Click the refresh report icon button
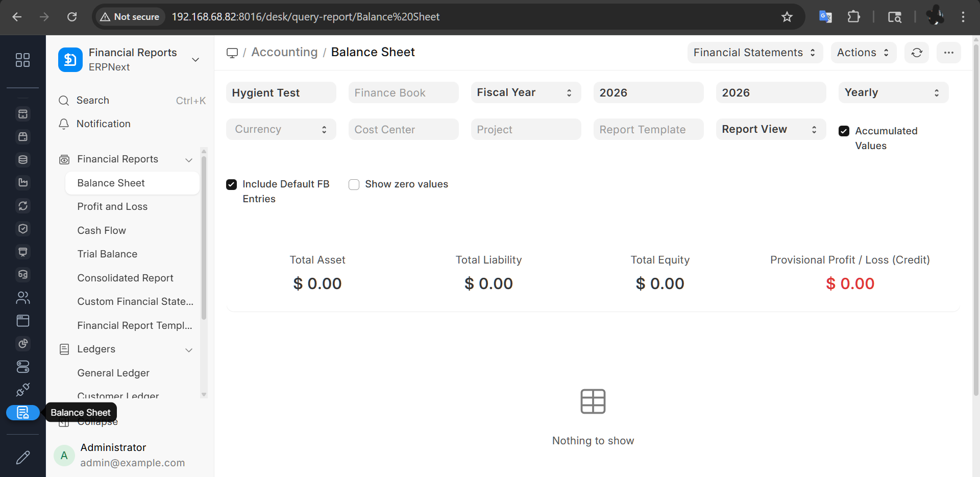 (x=916, y=53)
